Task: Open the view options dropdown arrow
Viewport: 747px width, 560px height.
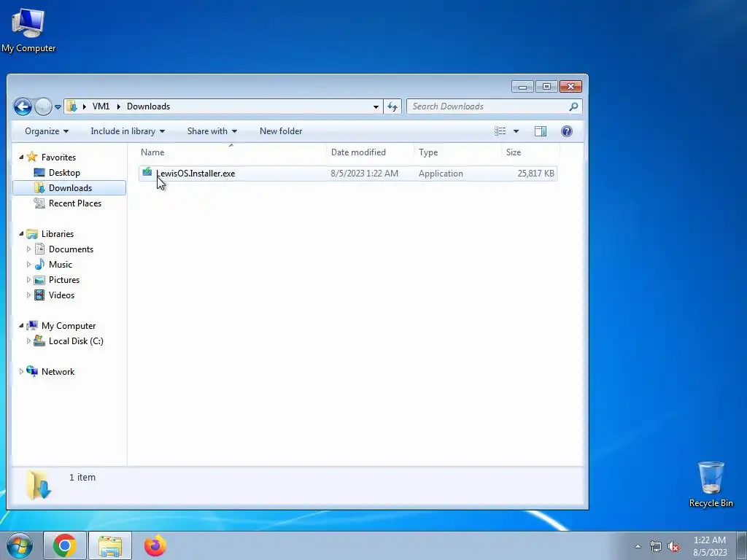Action: pos(516,131)
